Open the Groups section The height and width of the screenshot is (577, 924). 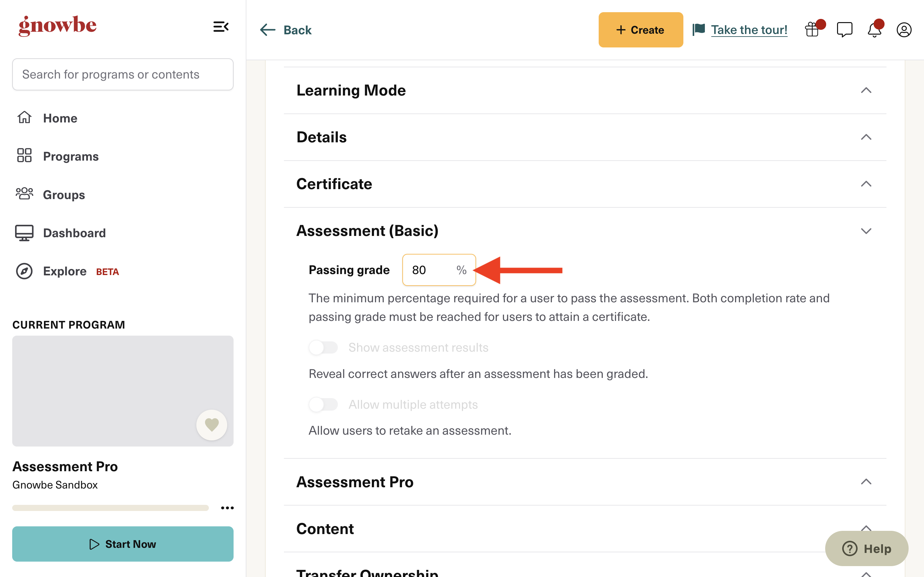64,195
